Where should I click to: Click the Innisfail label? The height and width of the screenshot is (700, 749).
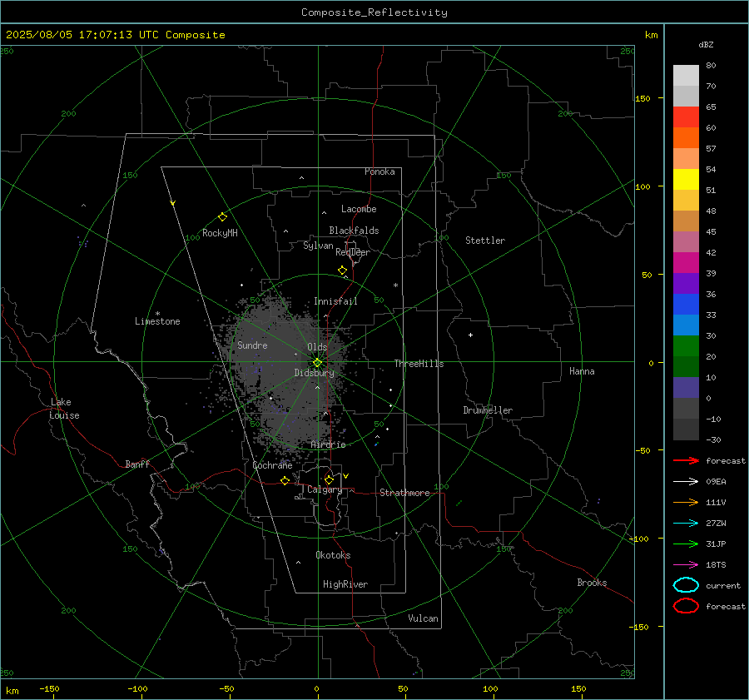coord(335,301)
